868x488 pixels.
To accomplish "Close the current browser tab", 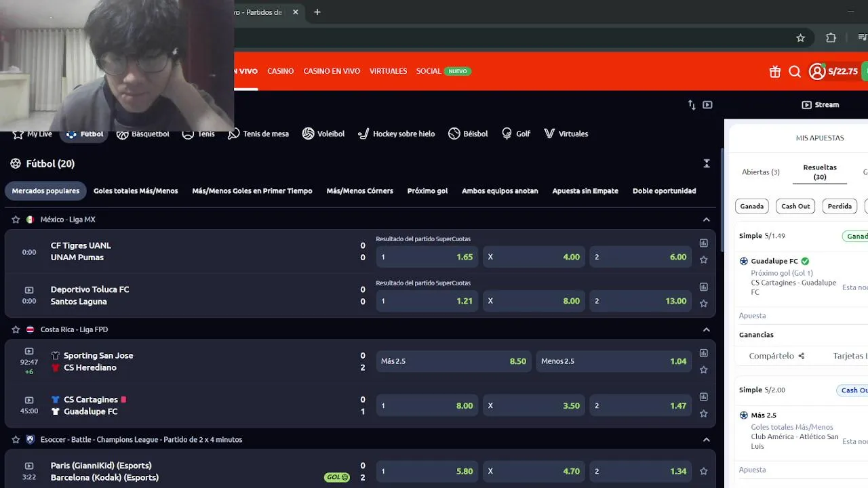I will tap(296, 12).
